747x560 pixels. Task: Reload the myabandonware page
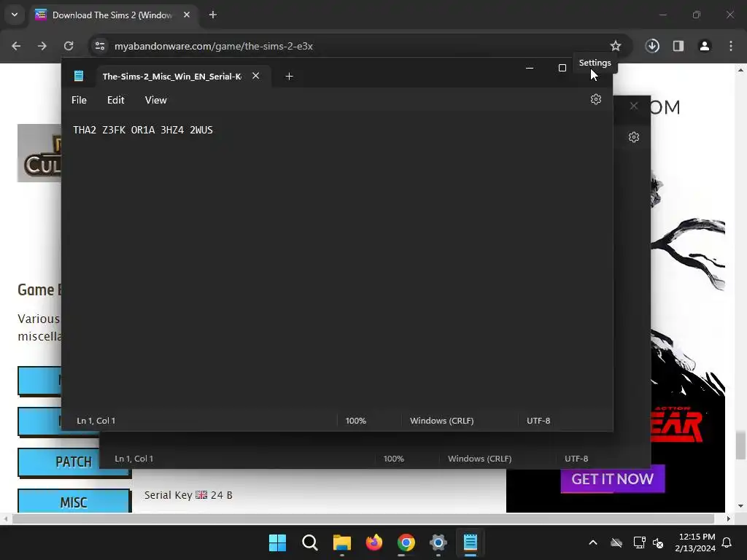tap(69, 46)
